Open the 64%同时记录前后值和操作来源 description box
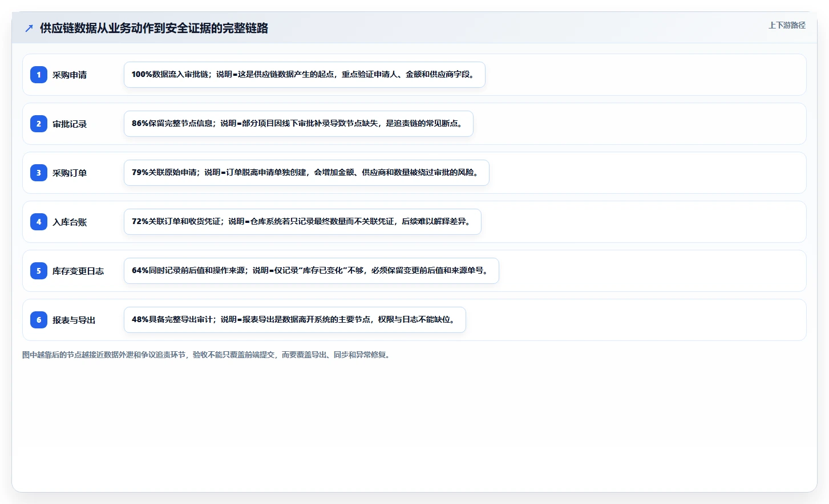The width and height of the screenshot is (829, 504). coord(312,271)
